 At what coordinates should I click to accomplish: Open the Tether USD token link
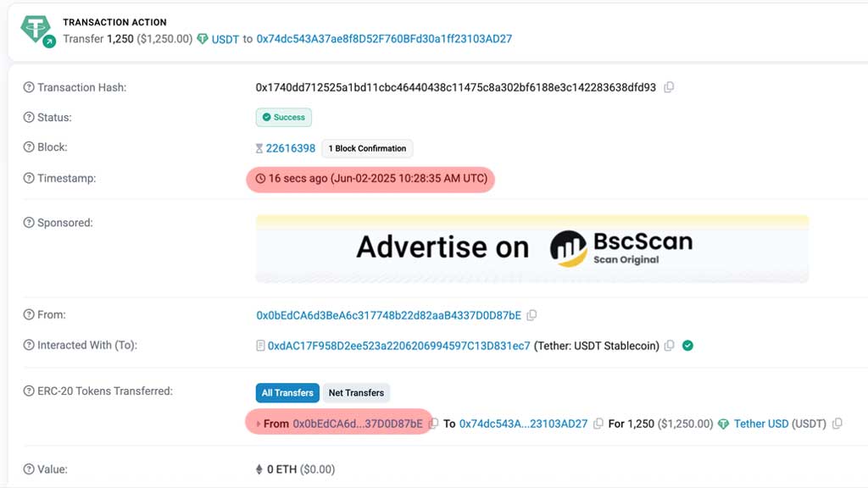click(x=760, y=424)
